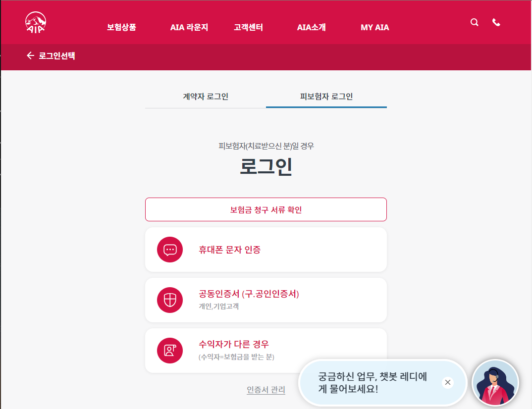
Task: Click the telephone icon in the header
Action: (496, 22)
